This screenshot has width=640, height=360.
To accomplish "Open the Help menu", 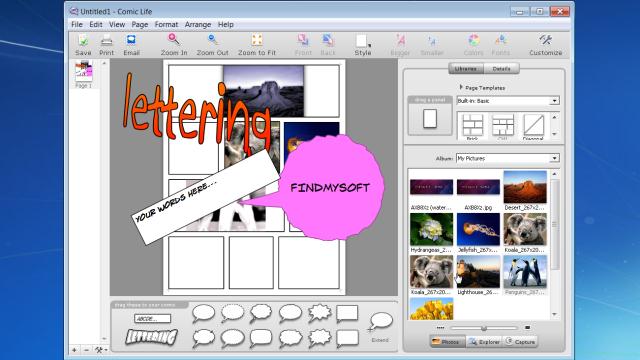I will point(226,24).
